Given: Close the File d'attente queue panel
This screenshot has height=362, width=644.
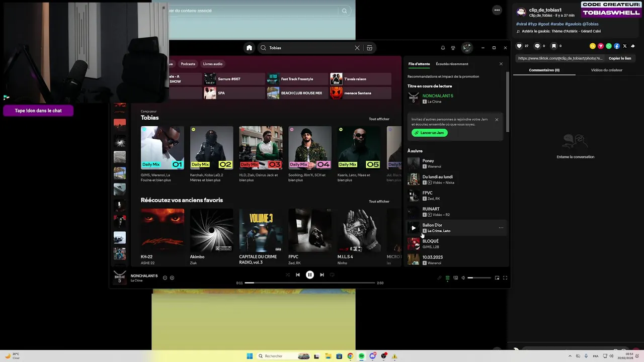Looking at the screenshot, I should pyautogui.click(x=501, y=64).
